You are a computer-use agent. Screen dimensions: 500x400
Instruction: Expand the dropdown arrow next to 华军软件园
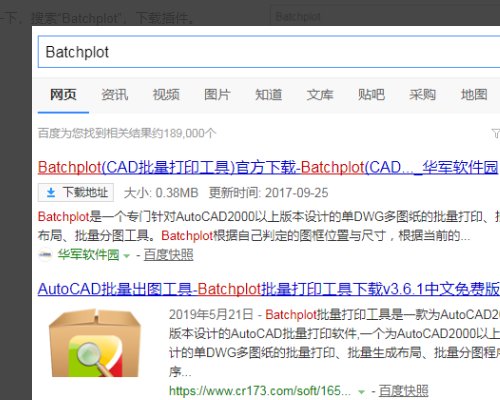coord(126,256)
